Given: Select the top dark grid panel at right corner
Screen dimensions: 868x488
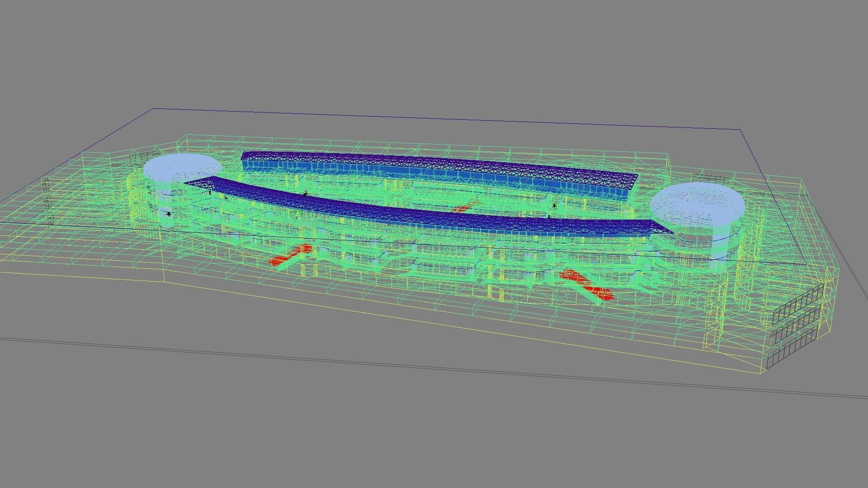Looking at the screenshot, I should [798, 304].
